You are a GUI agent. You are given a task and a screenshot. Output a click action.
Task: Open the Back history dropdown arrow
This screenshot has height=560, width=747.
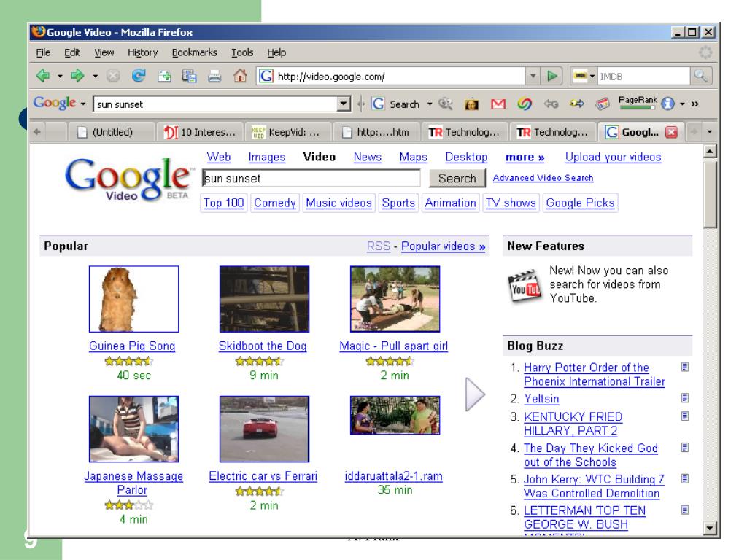[60, 76]
